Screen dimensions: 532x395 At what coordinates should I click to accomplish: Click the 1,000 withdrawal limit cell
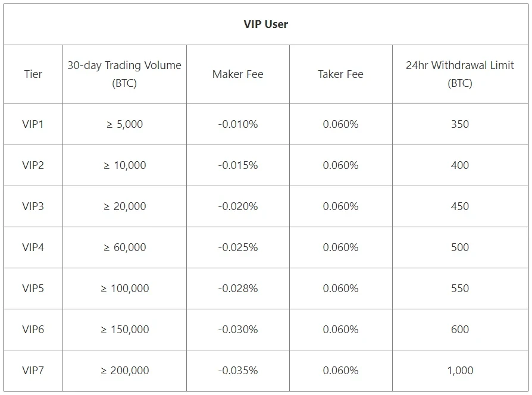click(x=460, y=370)
